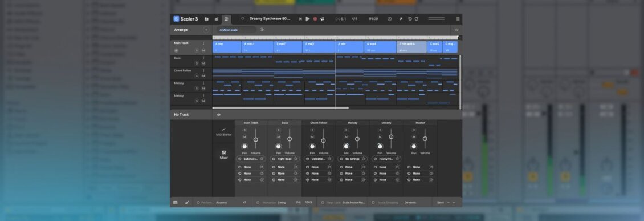Click the pin icon in the header
The image size is (644, 221).
(401, 19)
